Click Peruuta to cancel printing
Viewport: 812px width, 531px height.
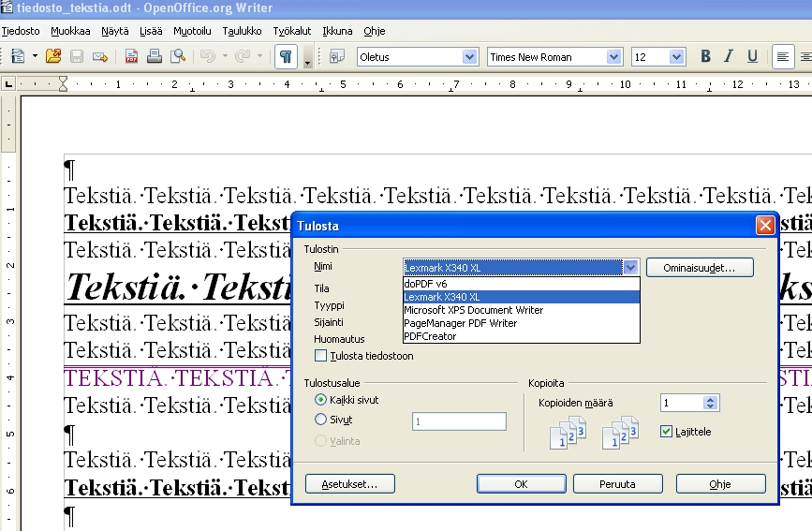(617, 484)
